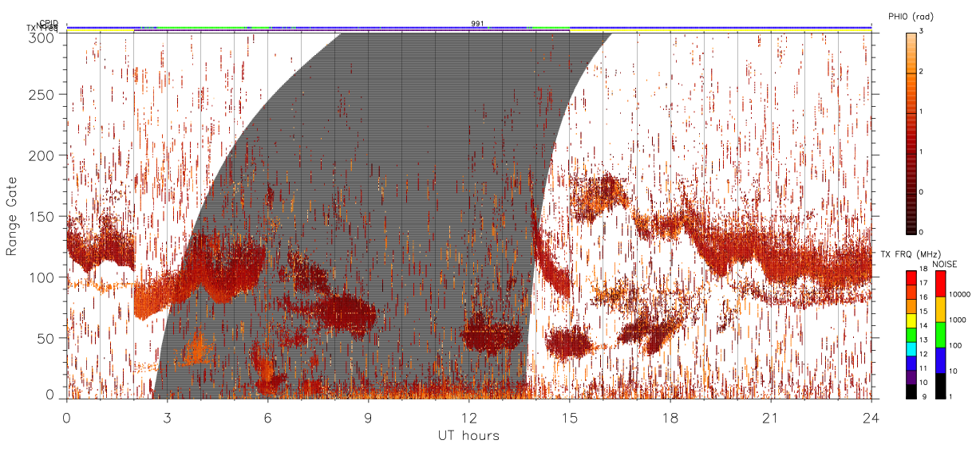Click the '150' label on the Range Gate axis
980x452 pixels.
coord(44,217)
